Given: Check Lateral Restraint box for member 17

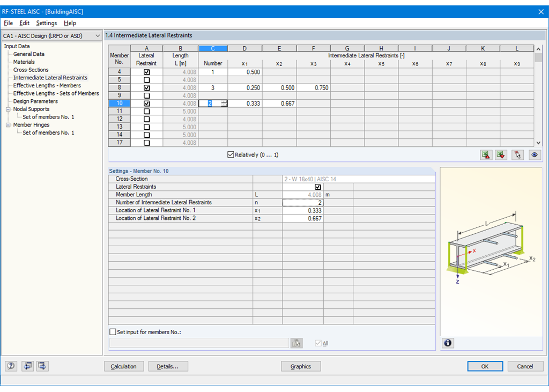Looking at the screenshot, I should point(147,143).
